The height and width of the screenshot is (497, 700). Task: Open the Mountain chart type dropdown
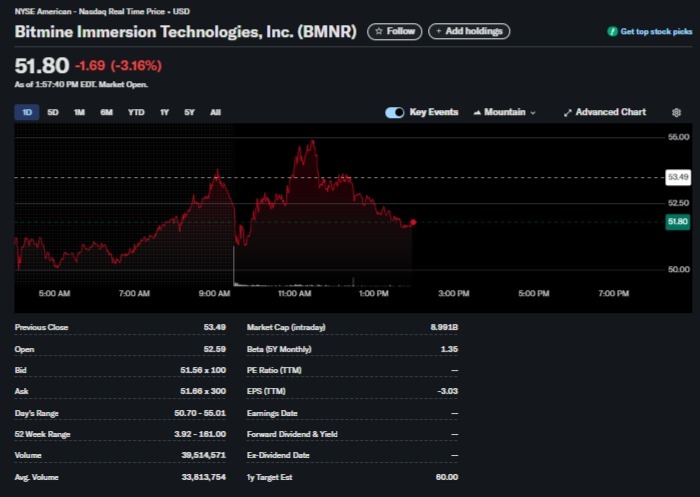[x=504, y=112]
